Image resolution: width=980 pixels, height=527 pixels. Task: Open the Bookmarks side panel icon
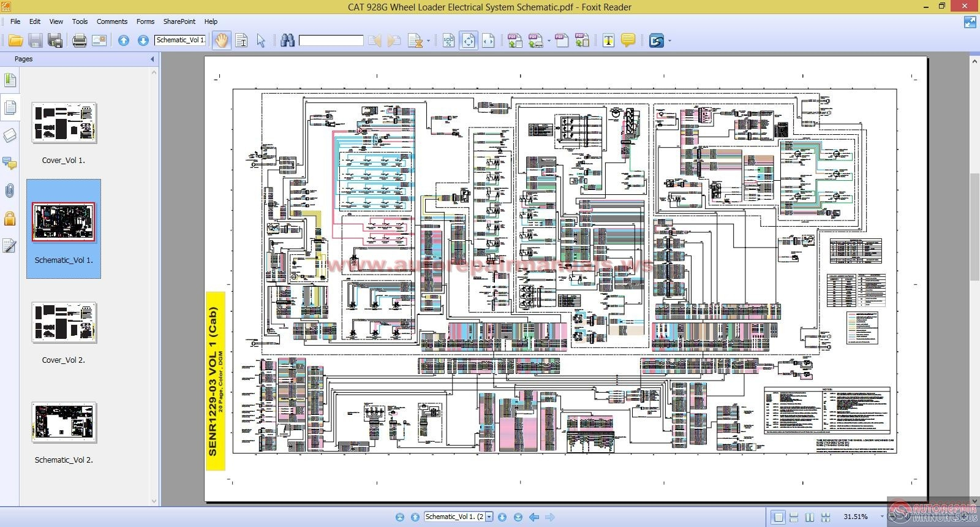[10, 80]
